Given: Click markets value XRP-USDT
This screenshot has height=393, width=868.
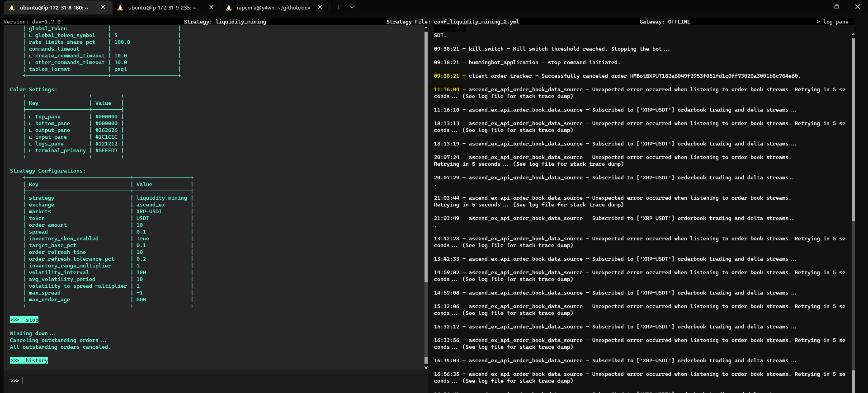Looking at the screenshot, I should [x=149, y=211].
